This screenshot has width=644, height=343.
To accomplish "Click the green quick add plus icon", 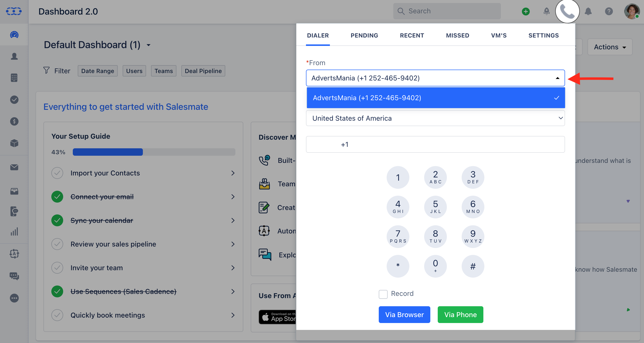I will tap(526, 11).
